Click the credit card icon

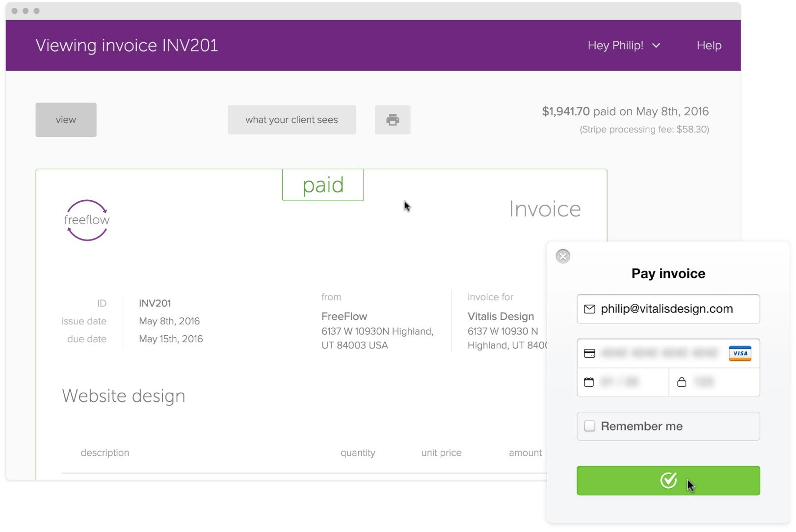589,353
